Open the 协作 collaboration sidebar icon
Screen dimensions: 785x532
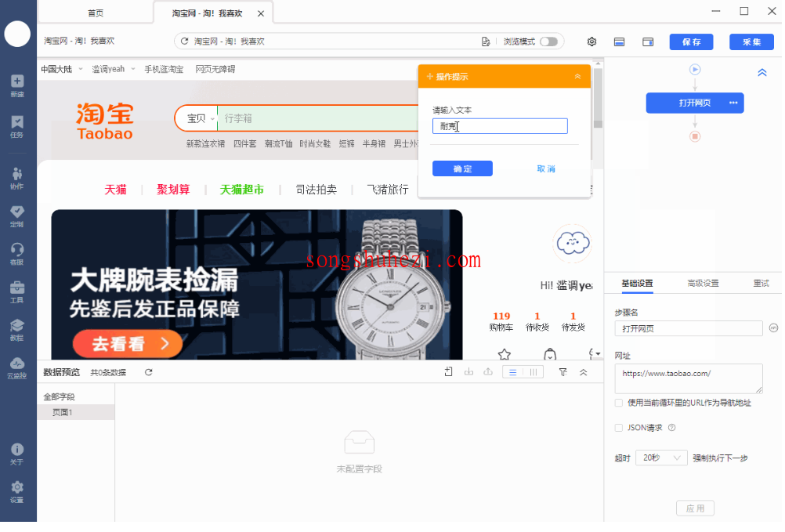[17, 178]
